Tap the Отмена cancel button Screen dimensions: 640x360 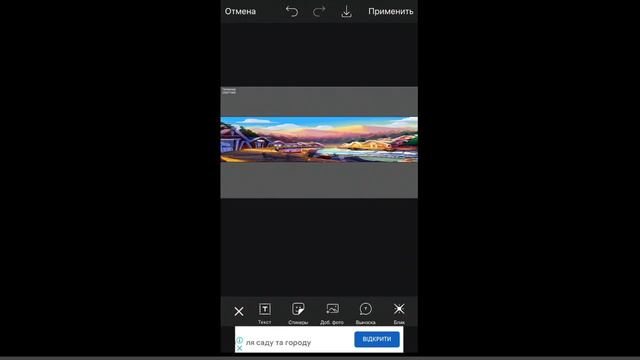pyautogui.click(x=240, y=11)
